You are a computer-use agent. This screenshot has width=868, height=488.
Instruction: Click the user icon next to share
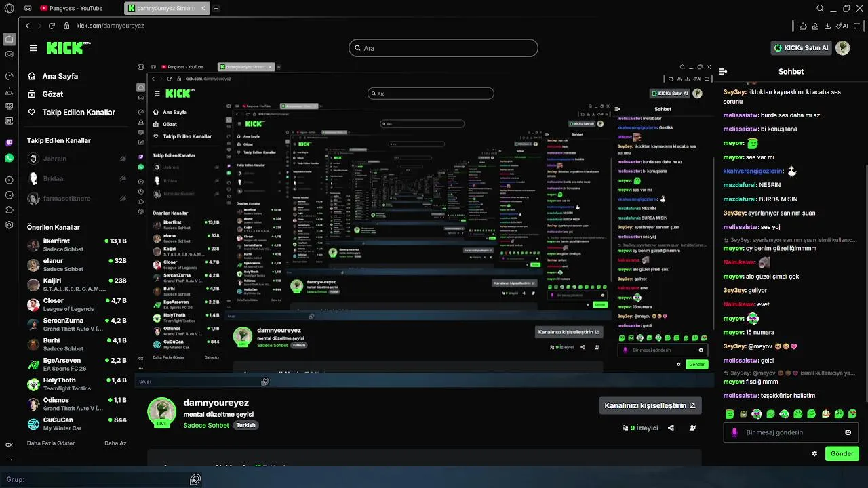click(x=692, y=428)
